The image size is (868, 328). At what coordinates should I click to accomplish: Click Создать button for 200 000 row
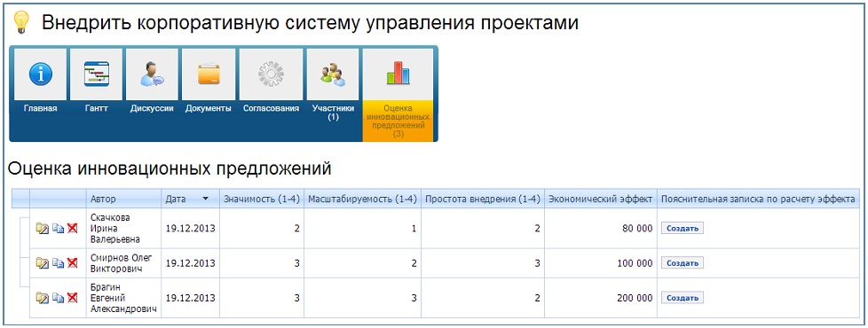[x=682, y=298]
